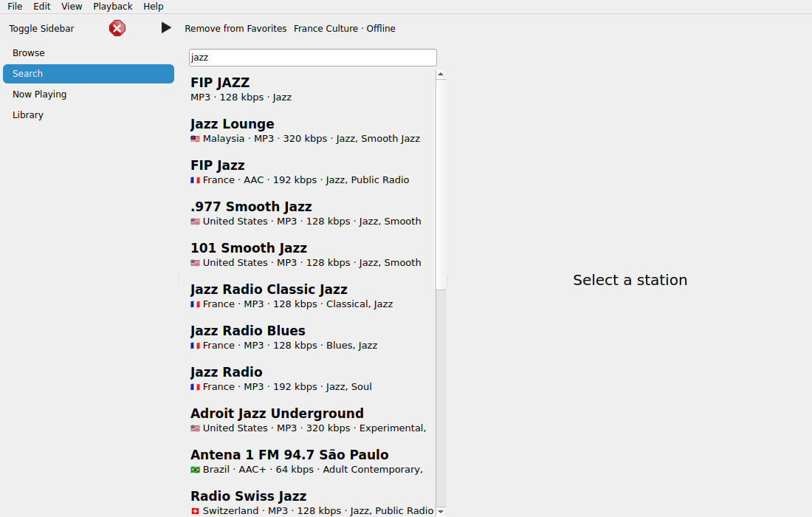
Task: Select .977 Smooth Jazz station
Action: click(312, 213)
